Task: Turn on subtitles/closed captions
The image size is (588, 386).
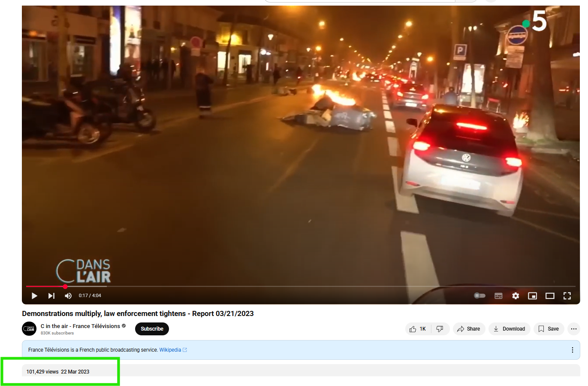Action: coord(498,296)
